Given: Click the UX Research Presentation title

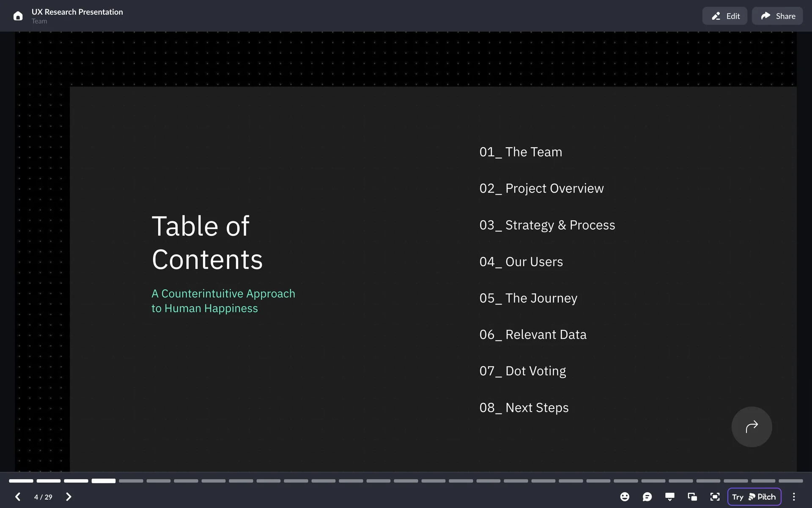Looking at the screenshot, I should (77, 12).
